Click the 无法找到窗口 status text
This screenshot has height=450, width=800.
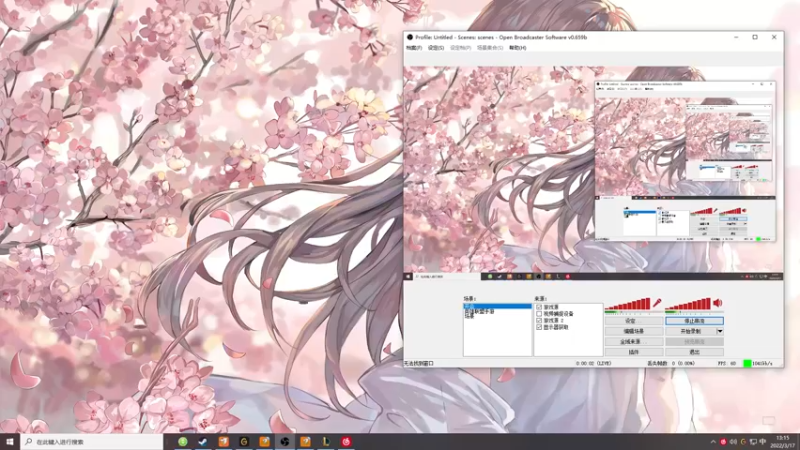tap(418, 363)
